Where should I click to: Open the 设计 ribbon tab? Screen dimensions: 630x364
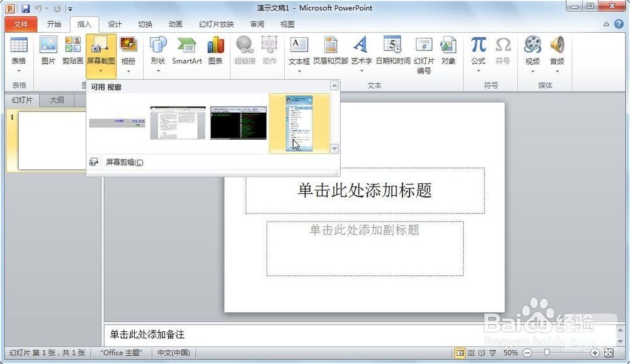point(115,24)
